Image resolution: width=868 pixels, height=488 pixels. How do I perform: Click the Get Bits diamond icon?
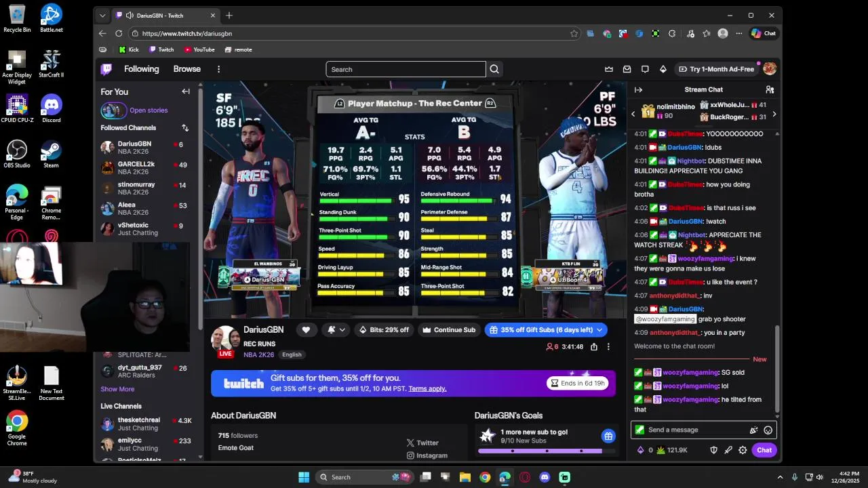coord(663,69)
